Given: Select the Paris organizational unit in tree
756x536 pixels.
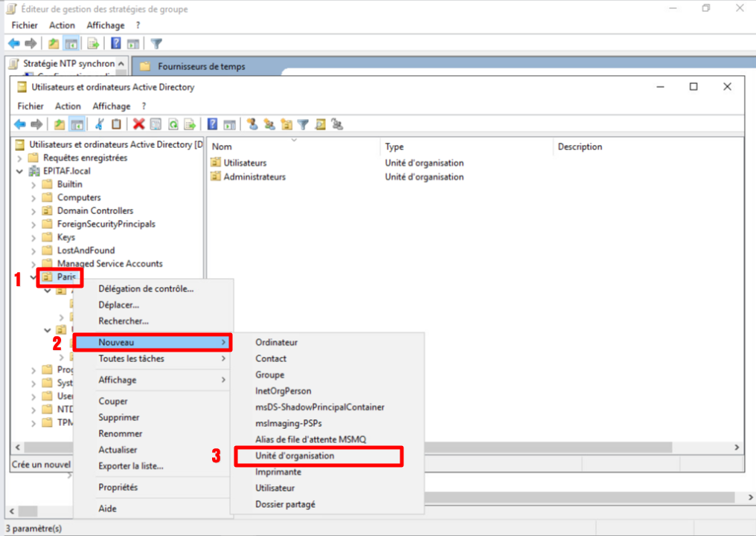Looking at the screenshot, I should click(x=66, y=277).
